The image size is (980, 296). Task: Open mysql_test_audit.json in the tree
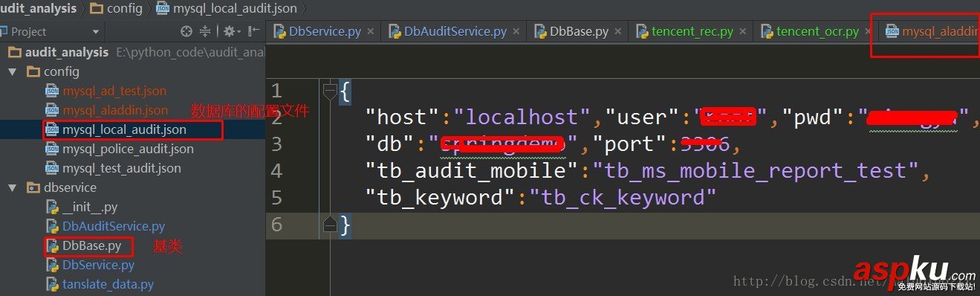[x=122, y=169]
